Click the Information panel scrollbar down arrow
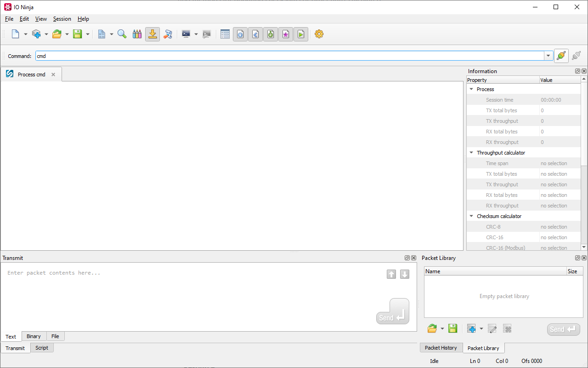The image size is (588, 368). pos(584,247)
